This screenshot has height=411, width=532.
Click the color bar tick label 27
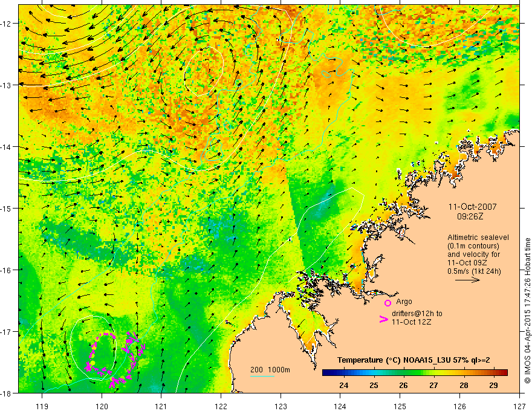tap(433, 385)
